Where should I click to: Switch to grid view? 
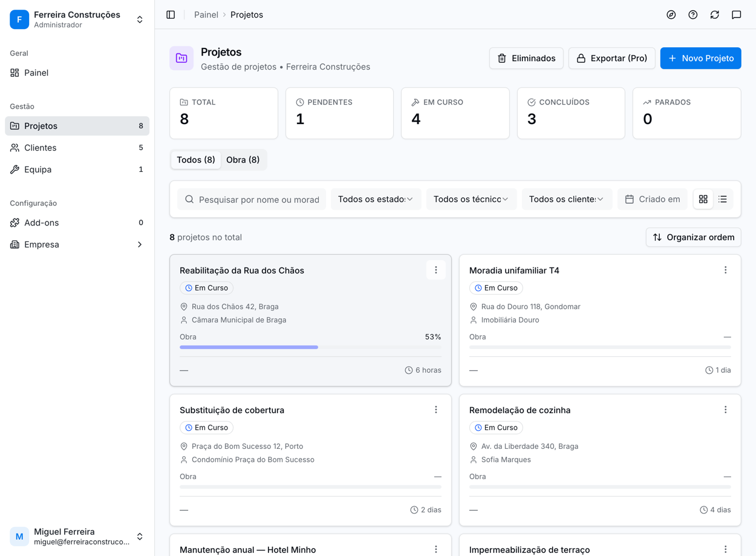coord(703,199)
